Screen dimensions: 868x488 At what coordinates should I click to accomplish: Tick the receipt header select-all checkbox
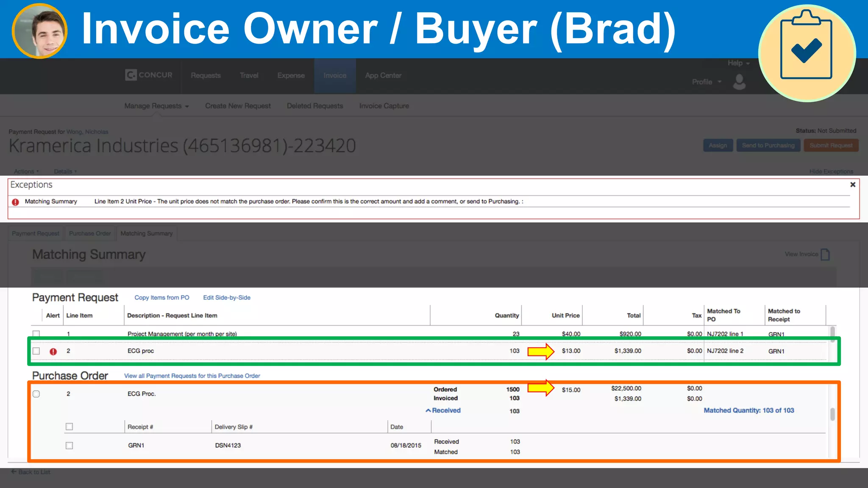click(x=69, y=427)
